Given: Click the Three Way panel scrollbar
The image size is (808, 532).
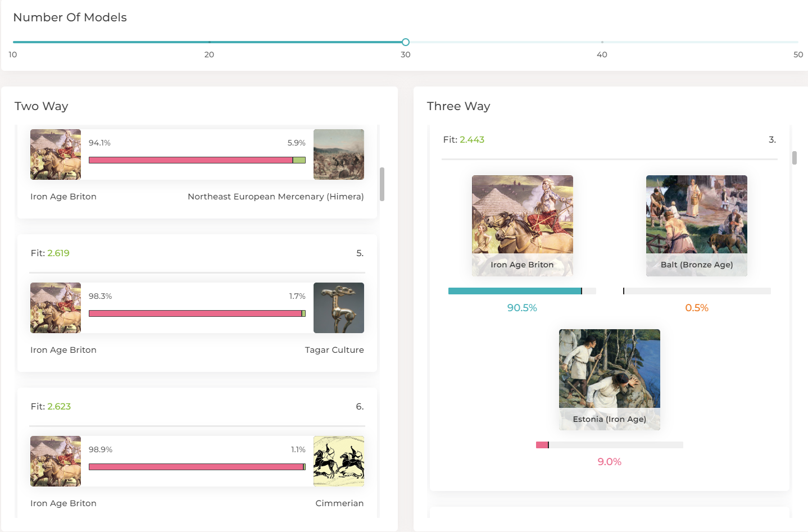Looking at the screenshot, I should click(x=795, y=158).
